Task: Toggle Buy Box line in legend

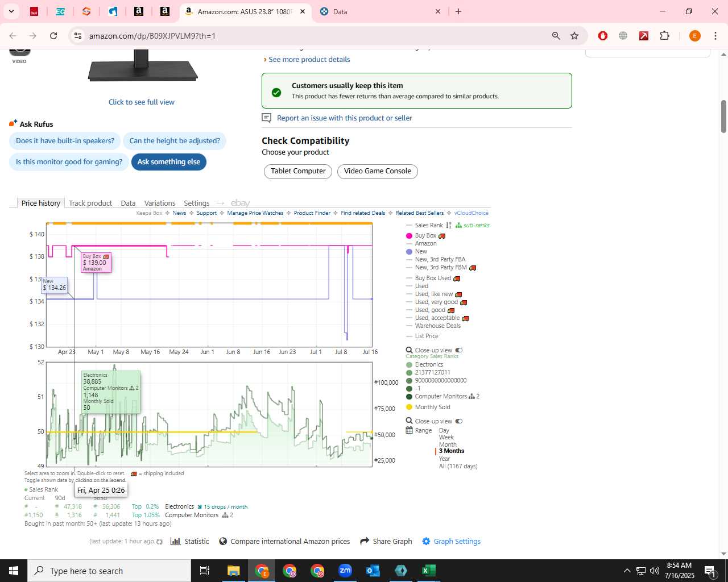Action: 425,235
